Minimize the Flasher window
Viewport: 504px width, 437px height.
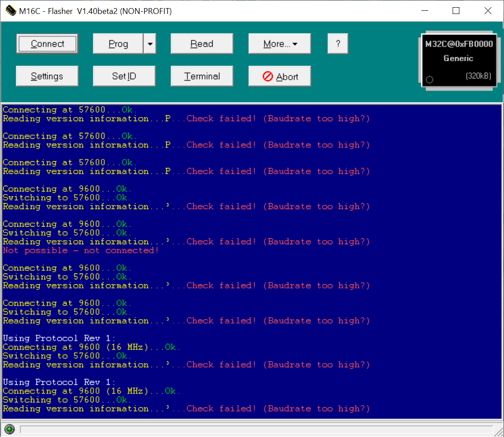[424, 11]
